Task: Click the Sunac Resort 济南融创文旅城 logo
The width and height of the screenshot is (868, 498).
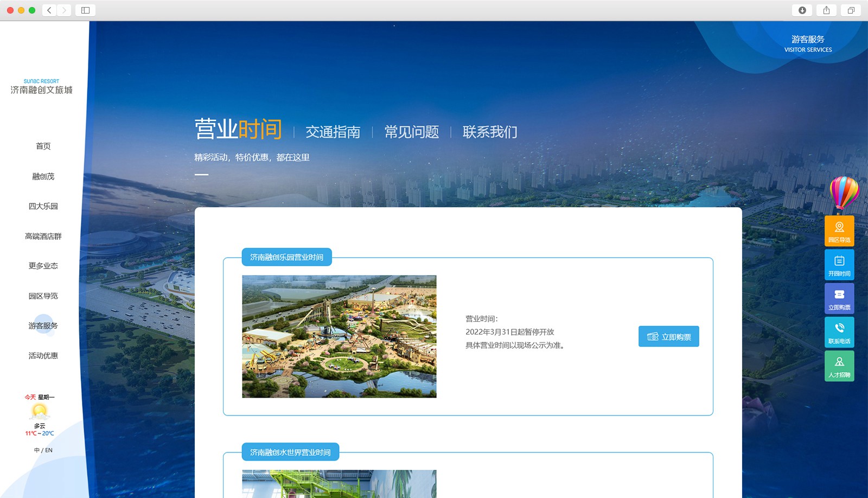Action: click(x=41, y=87)
